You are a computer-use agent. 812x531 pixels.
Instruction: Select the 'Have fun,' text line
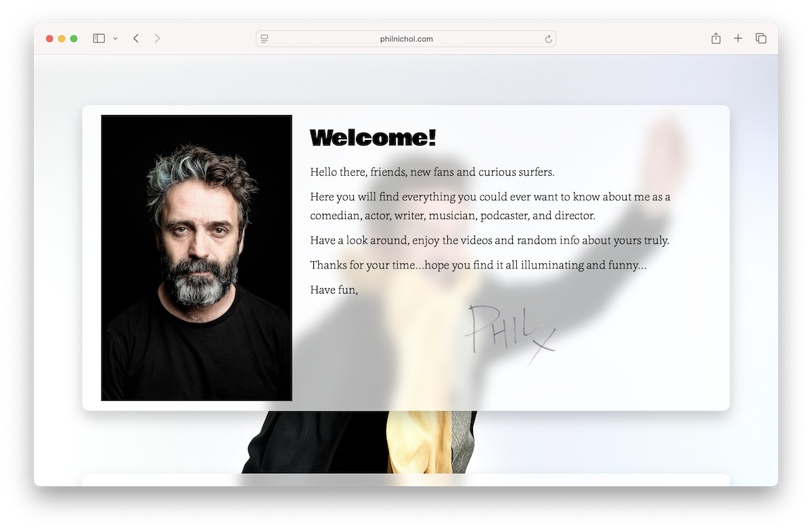334,290
